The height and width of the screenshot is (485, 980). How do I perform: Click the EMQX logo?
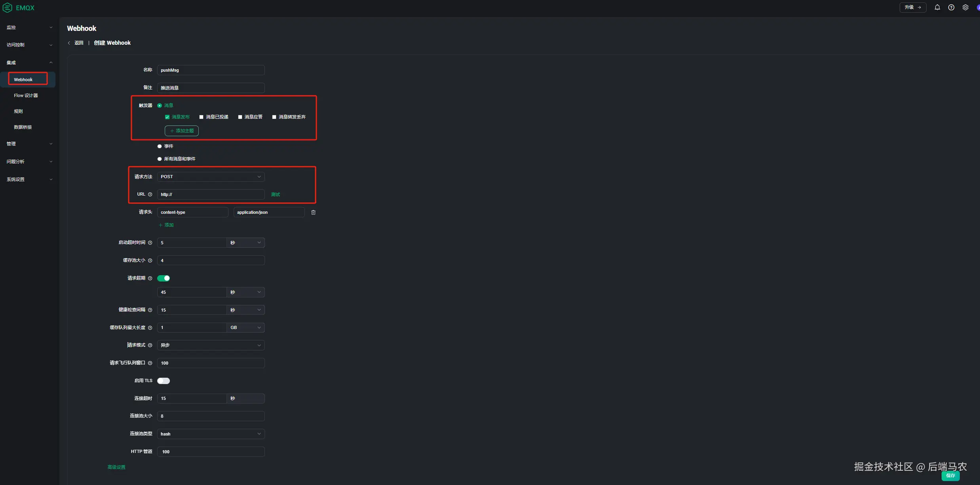tap(19, 8)
